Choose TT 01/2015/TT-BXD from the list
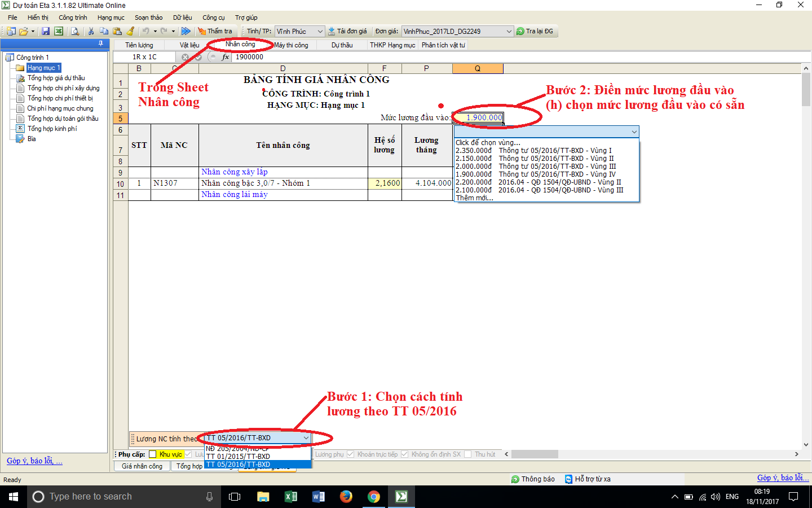 [x=238, y=457]
